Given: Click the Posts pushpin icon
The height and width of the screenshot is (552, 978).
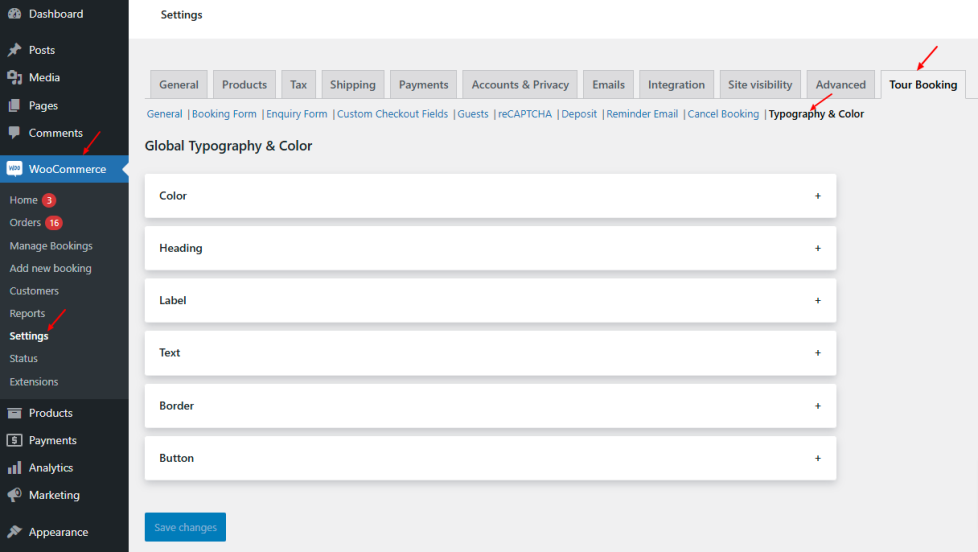Looking at the screenshot, I should [14, 50].
